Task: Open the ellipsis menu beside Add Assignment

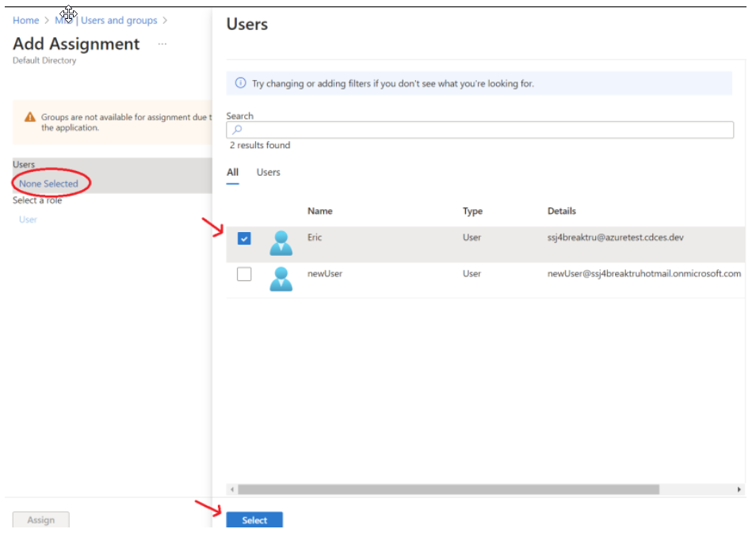Action: pyautogui.click(x=162, y=44)
